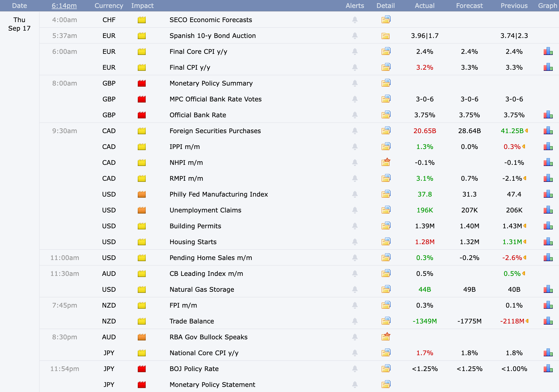Click the Currency column header

click(x=109, y=6)
